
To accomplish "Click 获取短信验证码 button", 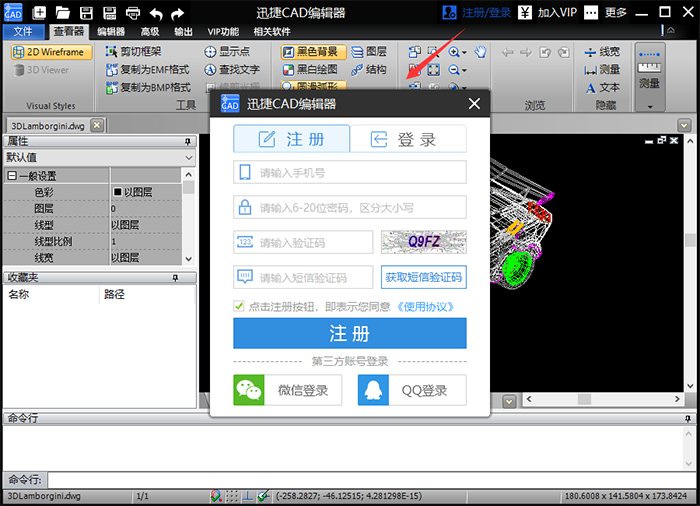I will click(424, 277).
